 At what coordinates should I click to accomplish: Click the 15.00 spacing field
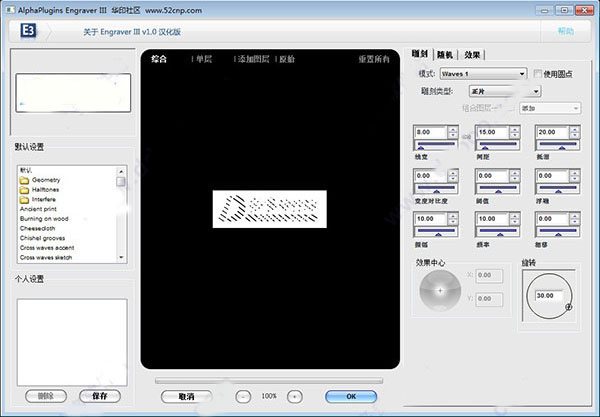point(493,132)
